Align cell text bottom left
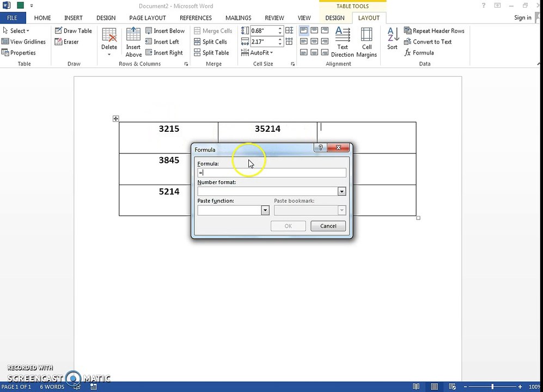543x392 pixels. 304,52
